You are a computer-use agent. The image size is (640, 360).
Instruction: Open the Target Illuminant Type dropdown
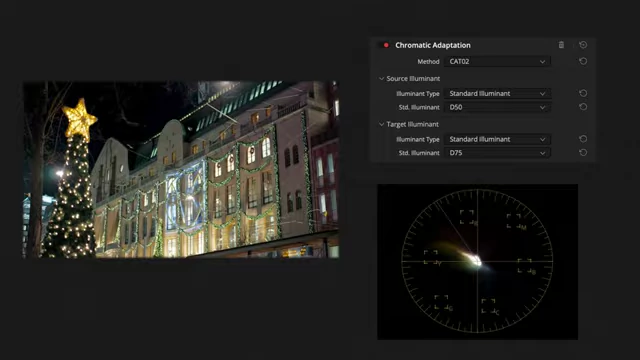(x=497, y=139)
